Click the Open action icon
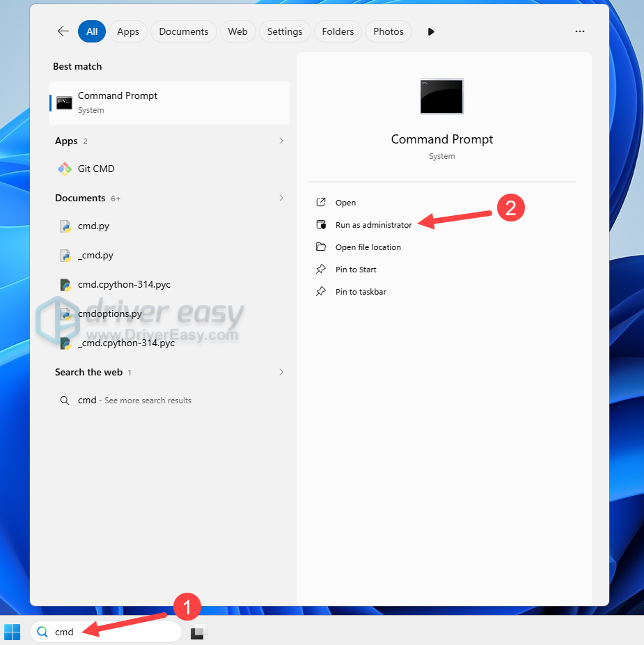This screenshot has width=644, height=645. (321, 202)
